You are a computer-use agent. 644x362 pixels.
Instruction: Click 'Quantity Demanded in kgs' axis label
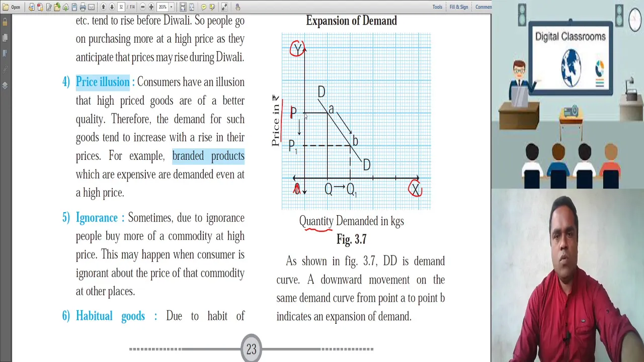click(x=351, y=221)
